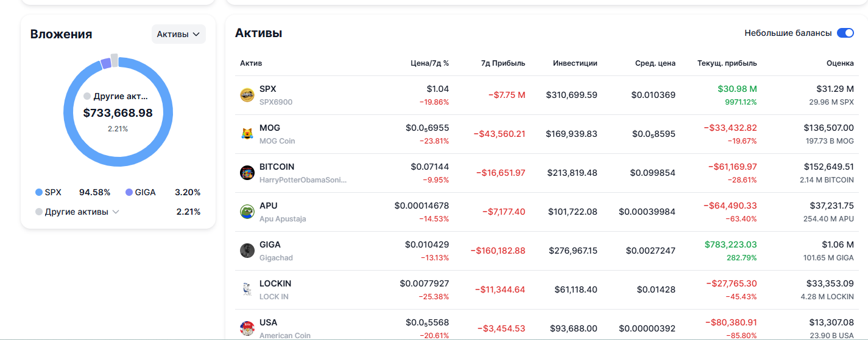Screen dimensions: 868x340
Task: Sort by Цена/7д % column header
Action: tap(429, 63)
